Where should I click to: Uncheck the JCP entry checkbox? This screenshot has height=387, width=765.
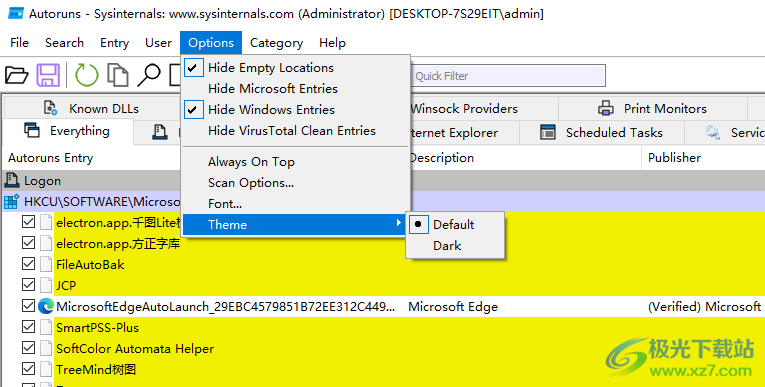coord(28,285)
